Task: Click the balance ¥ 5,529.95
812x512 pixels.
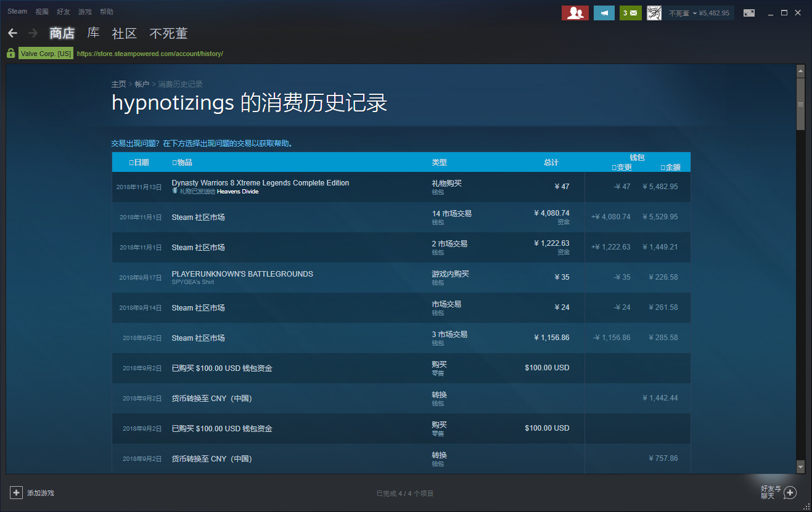Action: (x=660, y=217)
